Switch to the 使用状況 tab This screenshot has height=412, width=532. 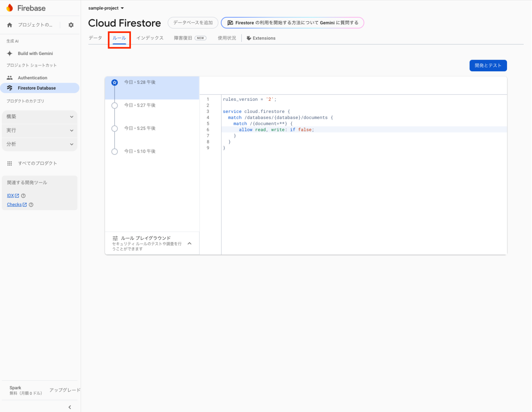coord(227,38)
